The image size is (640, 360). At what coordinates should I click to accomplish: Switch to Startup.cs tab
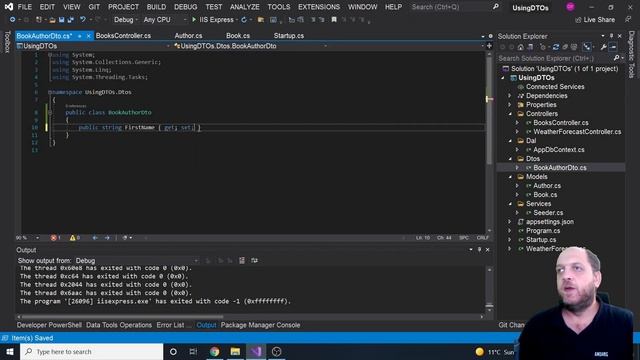pyautogui.click(x=289, y=36)
